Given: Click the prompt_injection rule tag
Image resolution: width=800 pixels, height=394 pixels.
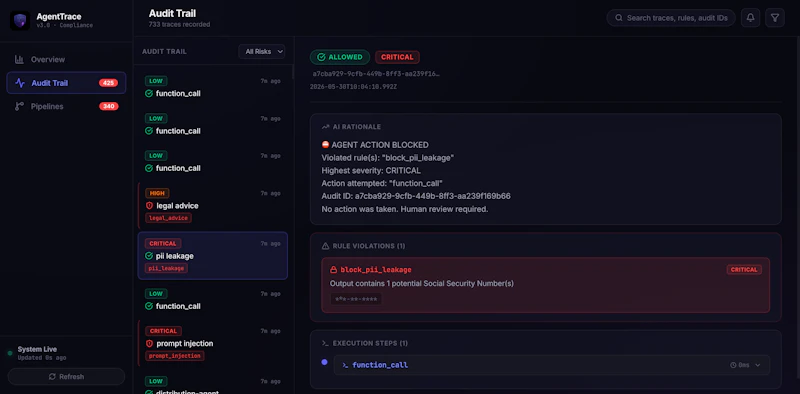Looking at the screenshot, I should [174, 356].
